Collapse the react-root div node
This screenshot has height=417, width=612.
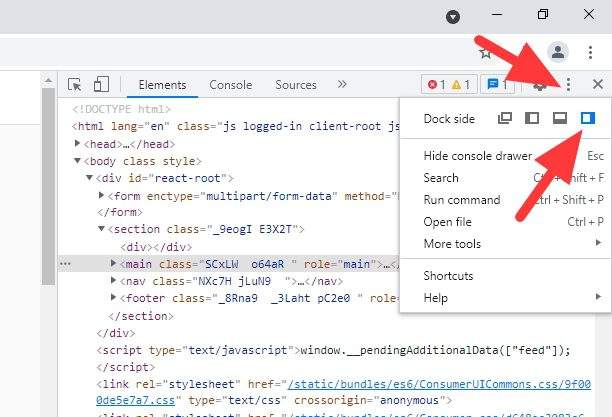click(89, 178)
